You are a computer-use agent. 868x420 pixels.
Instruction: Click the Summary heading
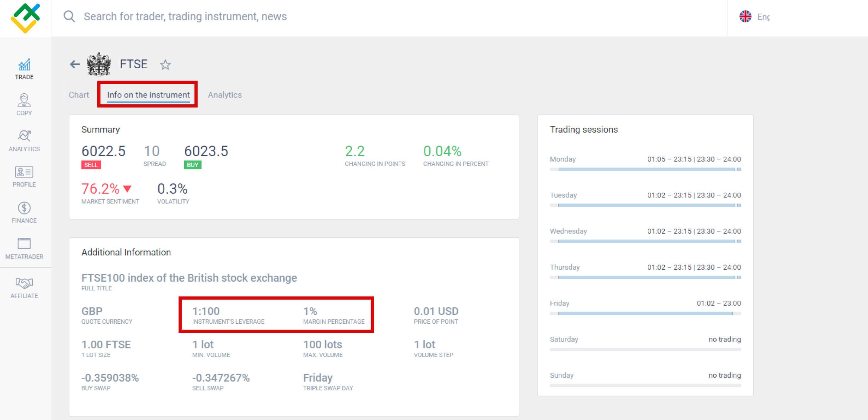100,130
